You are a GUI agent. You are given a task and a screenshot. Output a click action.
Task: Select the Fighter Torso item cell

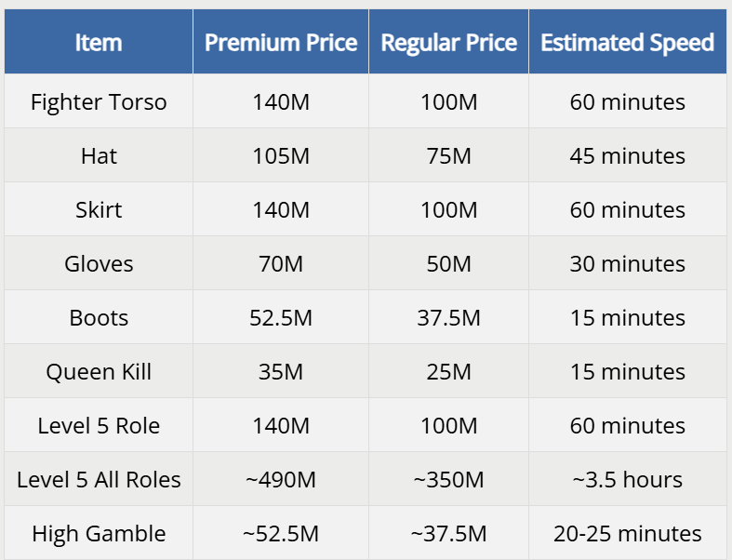coord(99,101)
